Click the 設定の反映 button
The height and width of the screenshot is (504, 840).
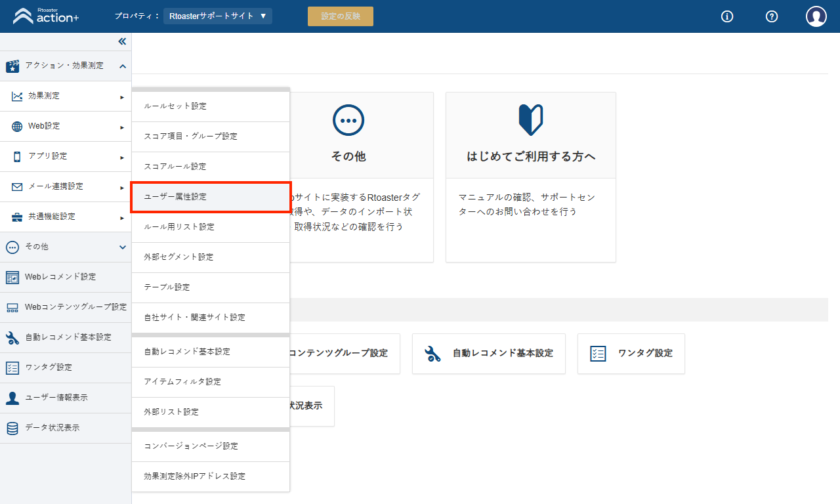click(341, 16)
